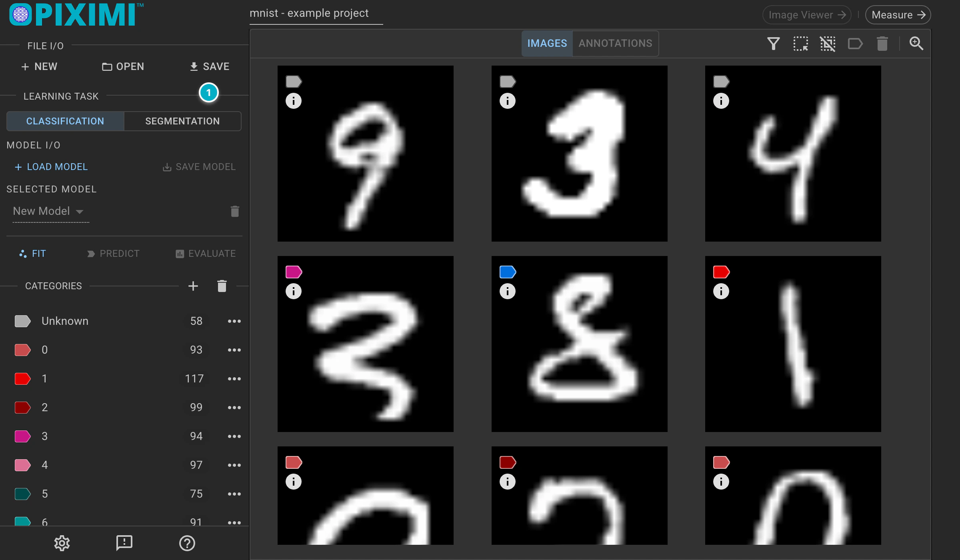
Task: Select the digit 3 thumbnail in top row
Action: pos(579,154)
